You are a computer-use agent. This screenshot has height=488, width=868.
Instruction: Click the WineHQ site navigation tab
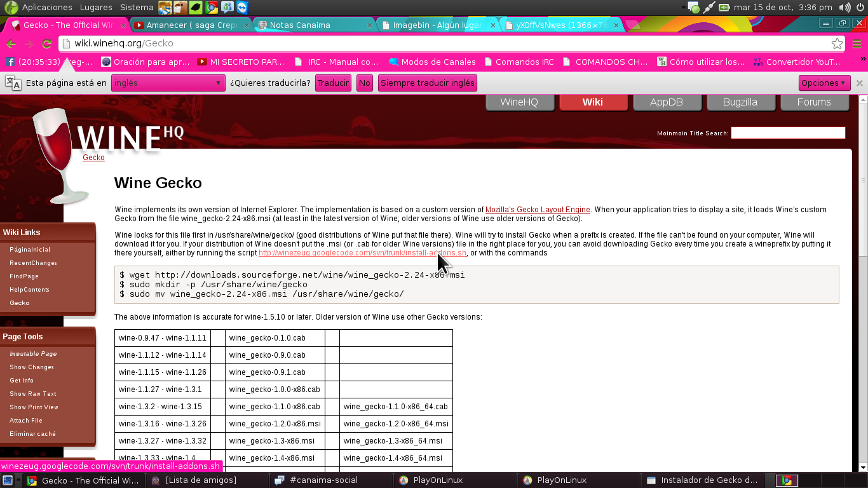[x=519, y=102]
